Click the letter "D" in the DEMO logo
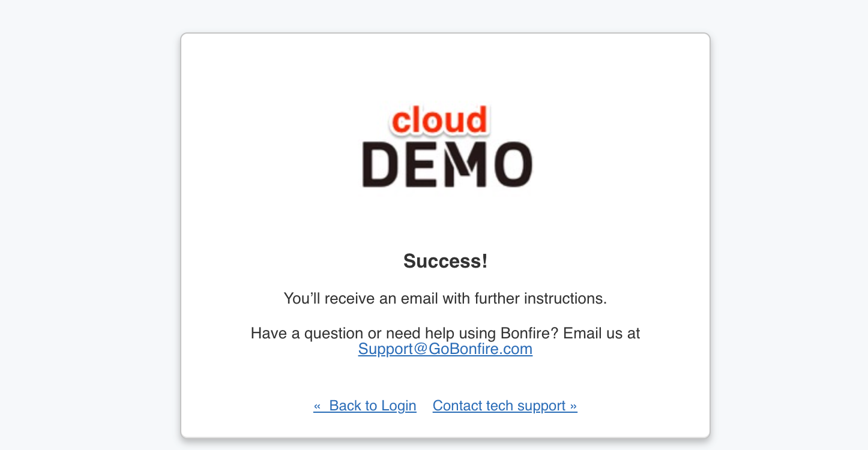 pyautogui.click(x=381, y=164)
